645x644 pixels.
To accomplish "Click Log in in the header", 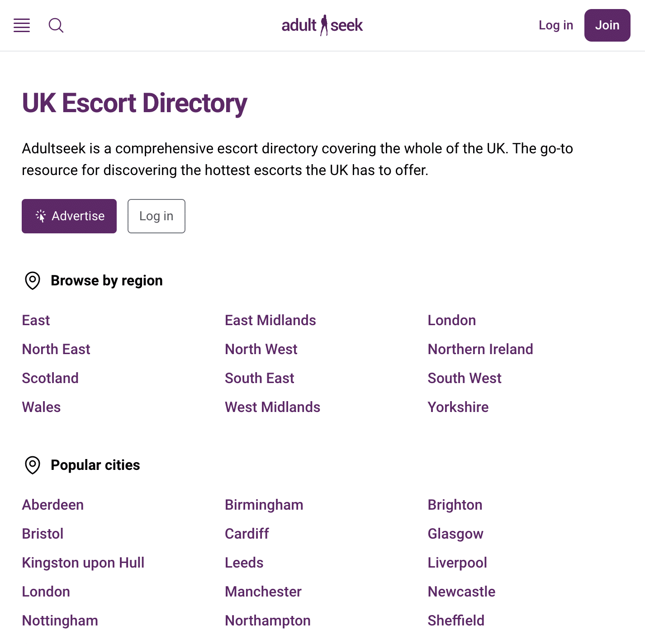I will (556, 25).
